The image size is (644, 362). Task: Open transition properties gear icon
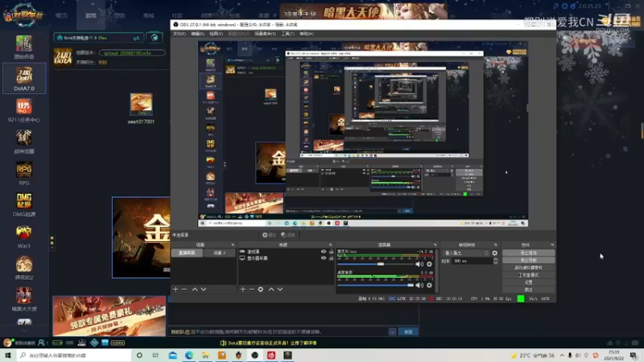coord(494,253)
